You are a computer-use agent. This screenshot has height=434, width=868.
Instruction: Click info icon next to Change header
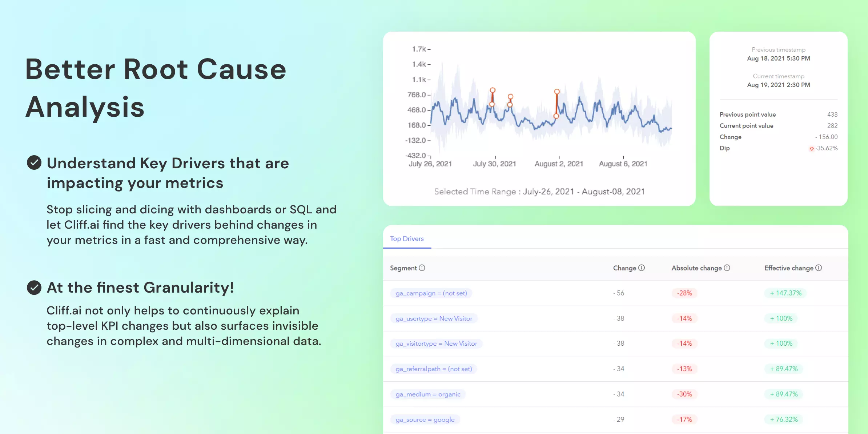tap(642, 268)
